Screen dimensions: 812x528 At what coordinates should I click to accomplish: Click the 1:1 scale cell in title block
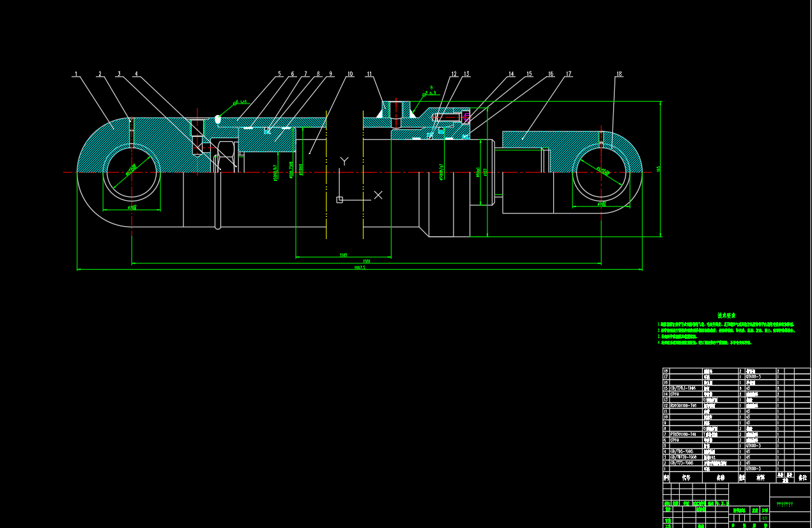click(x=764, y=518)
